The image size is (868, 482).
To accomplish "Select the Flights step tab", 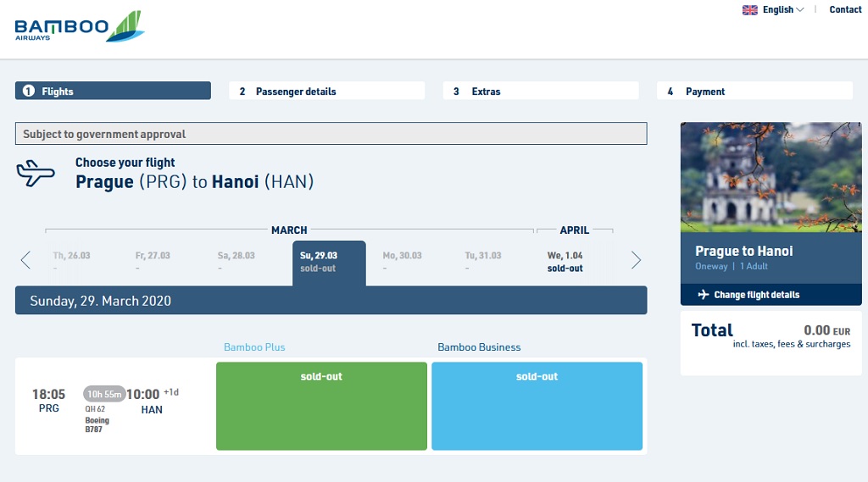I will pyautogui.click(x=113, y=91).
